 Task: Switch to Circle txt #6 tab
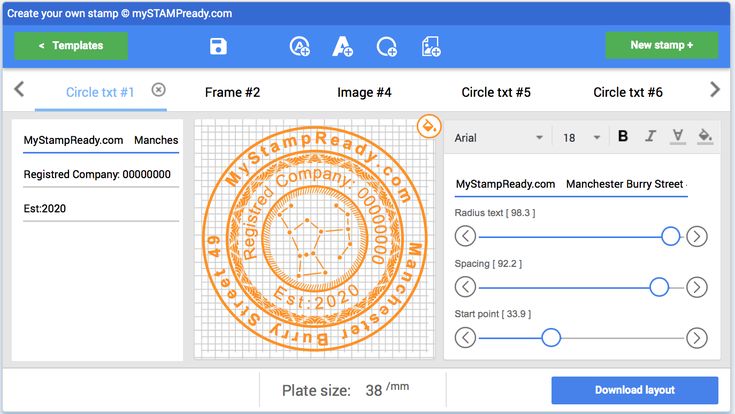(628, 92)
